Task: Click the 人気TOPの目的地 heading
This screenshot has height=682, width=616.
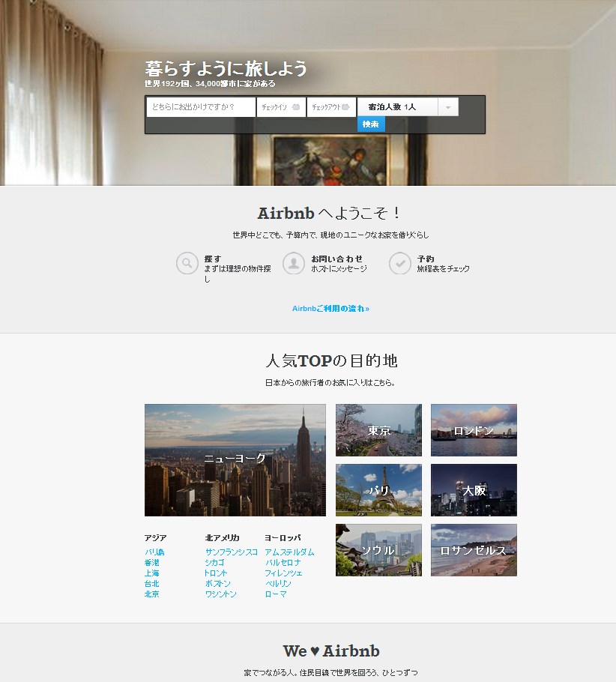Action: point(331,360)
